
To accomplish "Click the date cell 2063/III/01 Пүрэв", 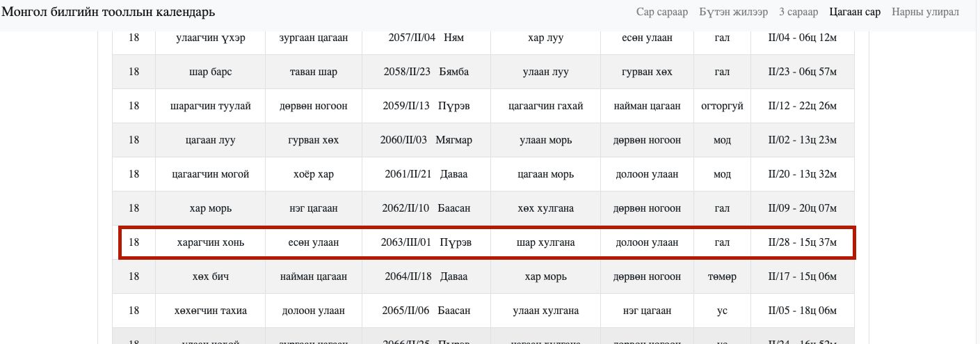I will point(426,242).
